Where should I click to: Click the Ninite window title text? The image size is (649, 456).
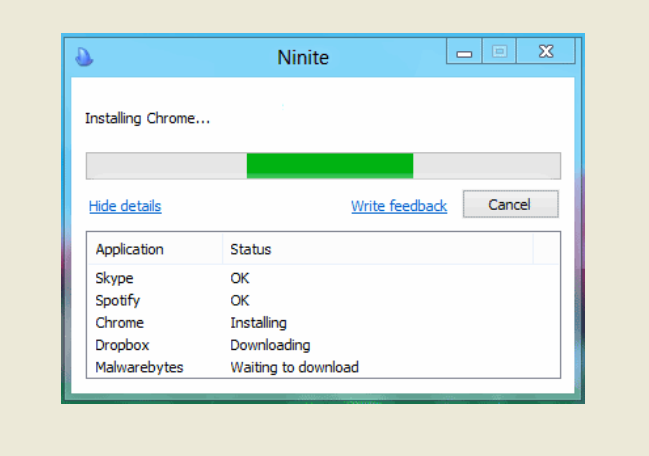(x=303, y=57)
